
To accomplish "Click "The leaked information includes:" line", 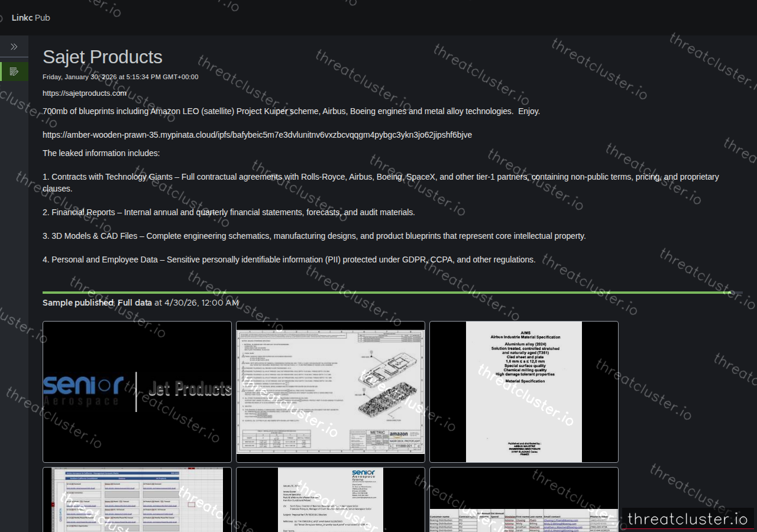I will tap(101, 153).
